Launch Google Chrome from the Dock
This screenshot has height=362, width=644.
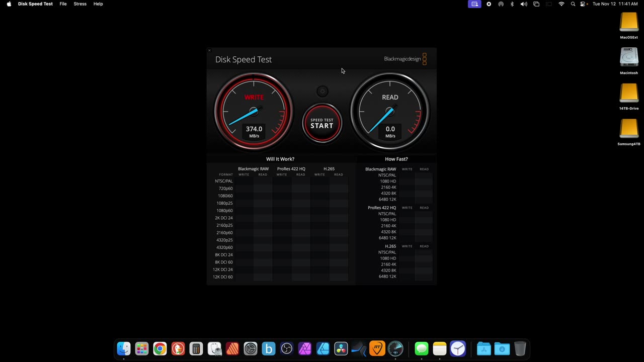[x=160, y=348]
